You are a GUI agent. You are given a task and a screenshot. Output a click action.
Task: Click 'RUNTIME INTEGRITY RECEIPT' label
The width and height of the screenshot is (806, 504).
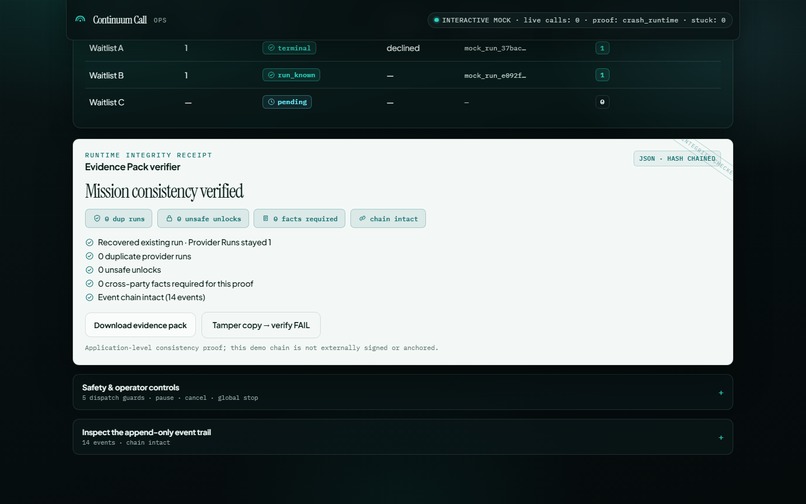click(x=149, y=155)
